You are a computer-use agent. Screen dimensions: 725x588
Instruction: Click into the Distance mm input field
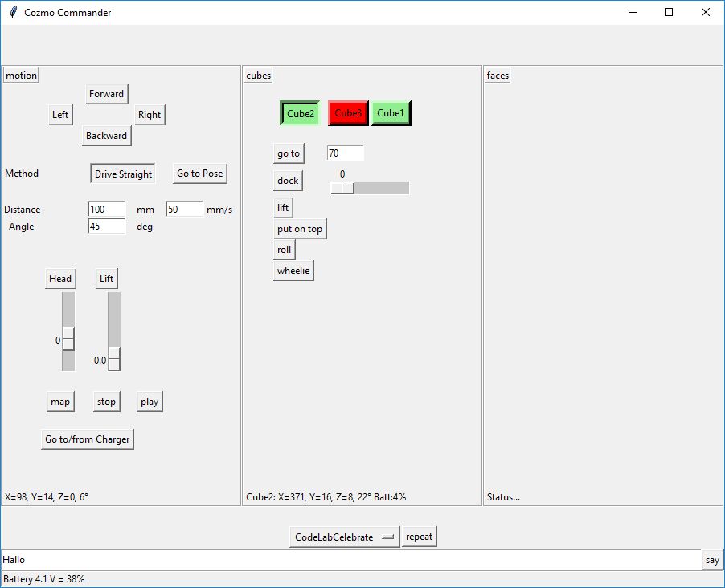click(x=106, y=210)
